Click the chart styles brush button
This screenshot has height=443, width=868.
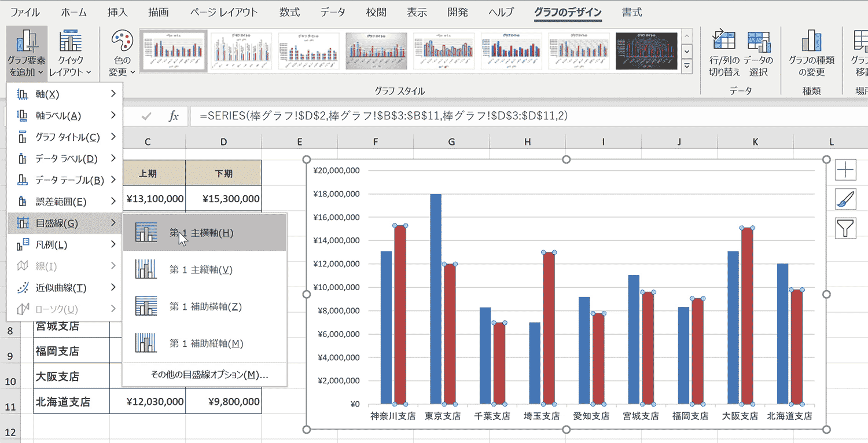pyautogui.click(x=845, y=199)
